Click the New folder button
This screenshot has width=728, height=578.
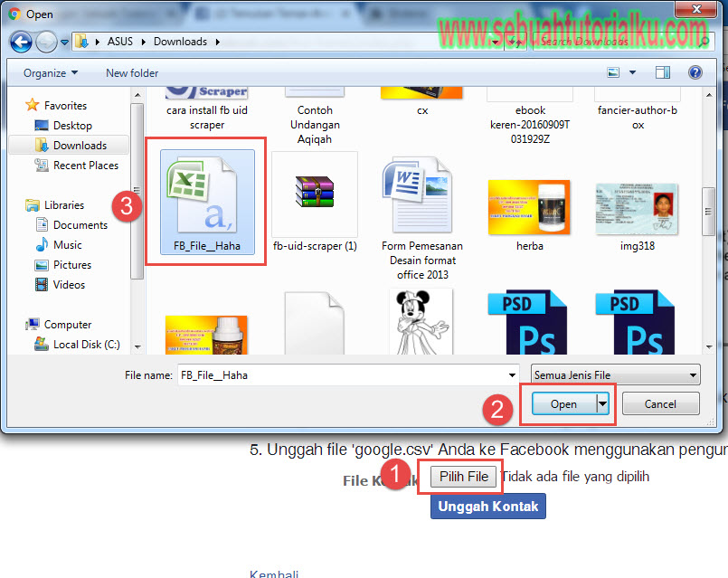132,73
